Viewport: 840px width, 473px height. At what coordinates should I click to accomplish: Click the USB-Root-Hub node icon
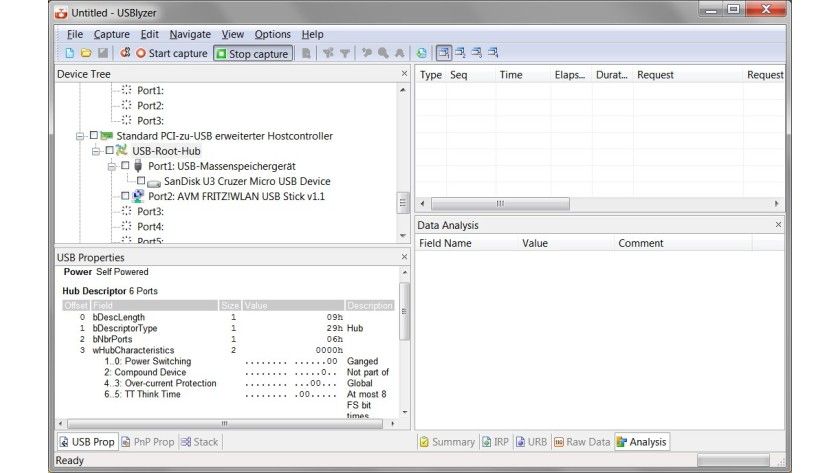coord(122,151)
